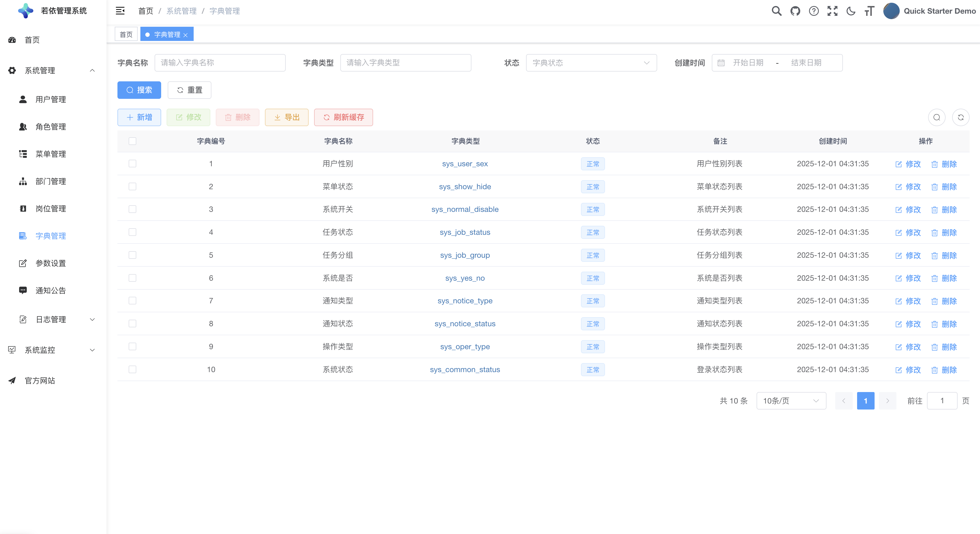Click the 前往 page number input
Viewport: 980px width, 534px height.
[942, 401]
